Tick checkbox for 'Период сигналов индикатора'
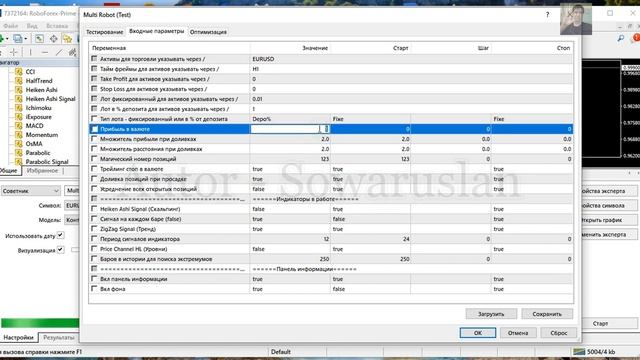The image size is (640, 360). 94,239
